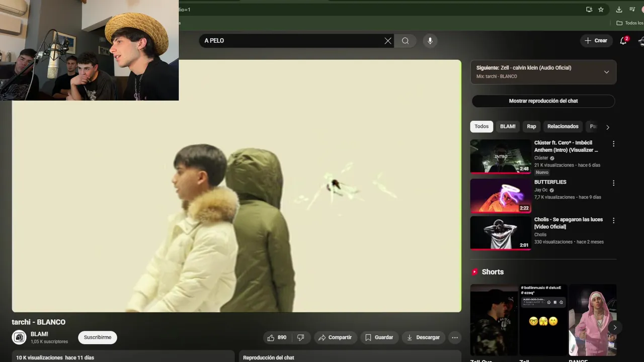
Task: Click the Guardar save button
Action: (x=379, y=337)
